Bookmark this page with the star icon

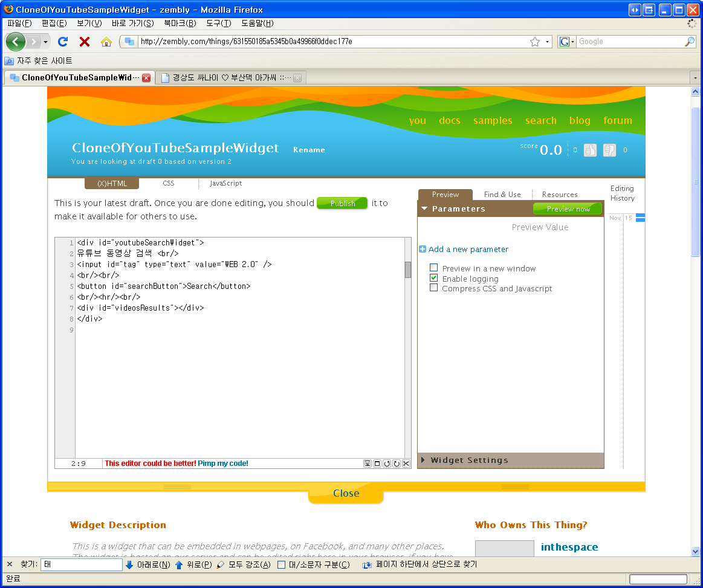pyautogui.click(x=535, y=42)
